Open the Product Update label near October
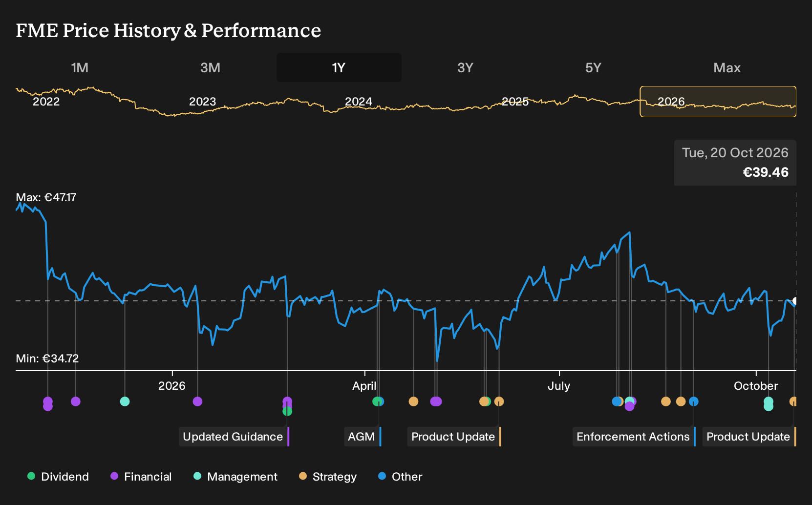 pyautogui.click(x=749, y=437)
